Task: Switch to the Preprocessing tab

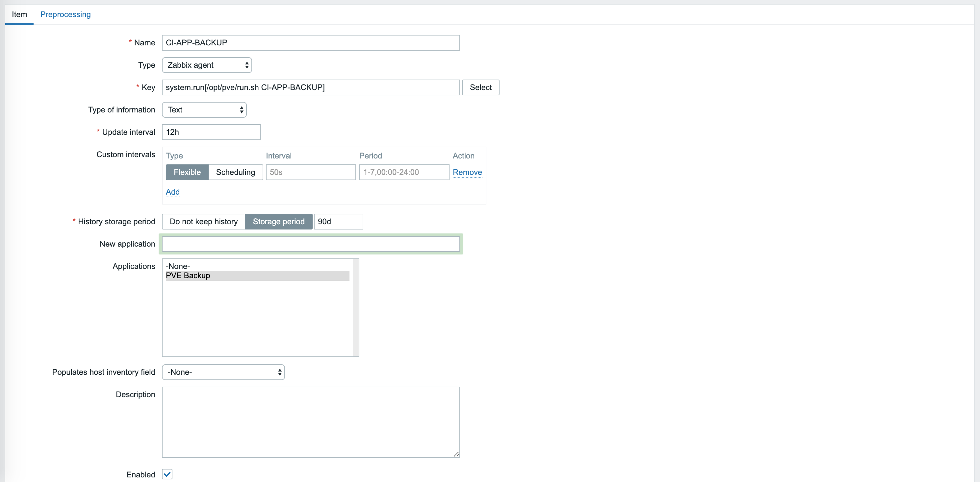Action: click(x=65, y=14)
